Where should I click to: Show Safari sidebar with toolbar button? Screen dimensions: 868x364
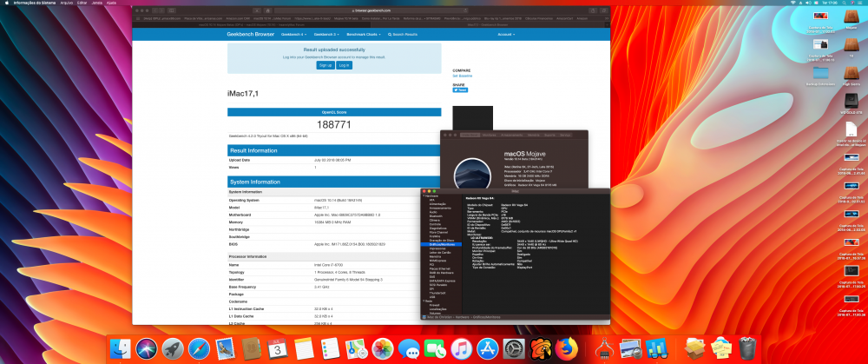(x=172, y=10)
